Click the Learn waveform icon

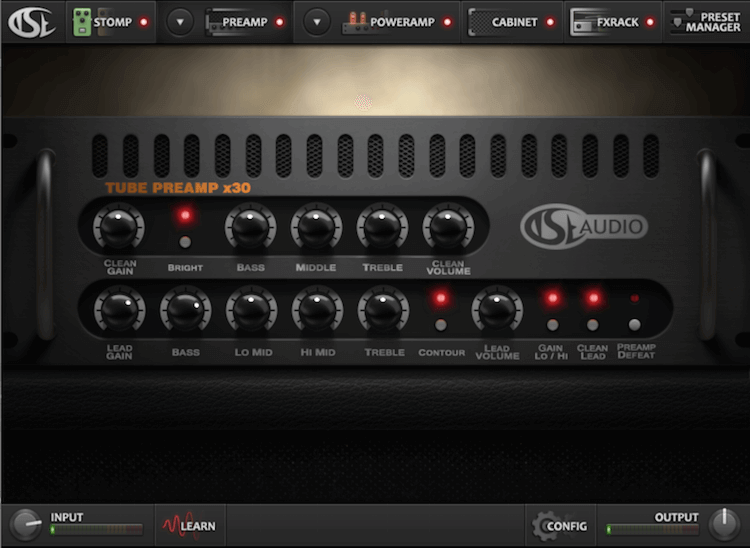point(178,525)
